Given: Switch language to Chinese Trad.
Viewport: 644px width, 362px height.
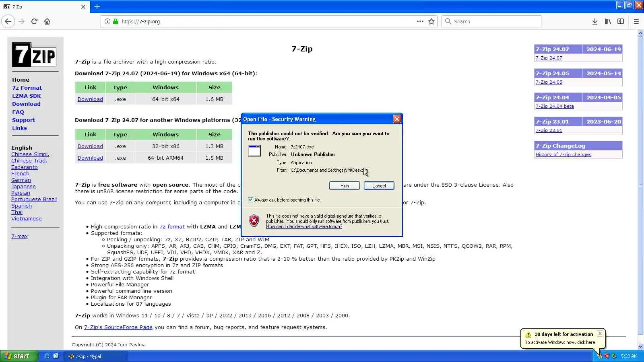Looking at the screenshot, I should click(x=29, y=160).
